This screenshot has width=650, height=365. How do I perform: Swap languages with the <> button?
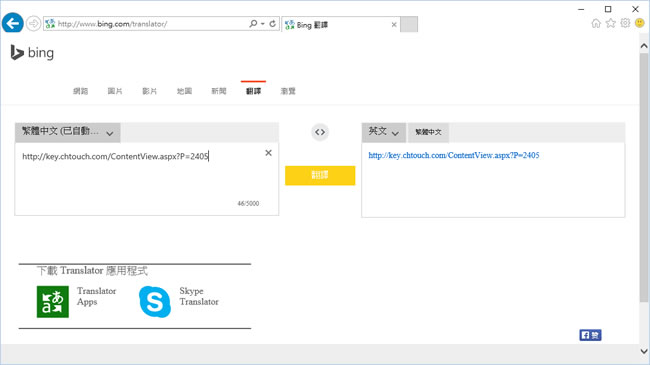[320, 132]
